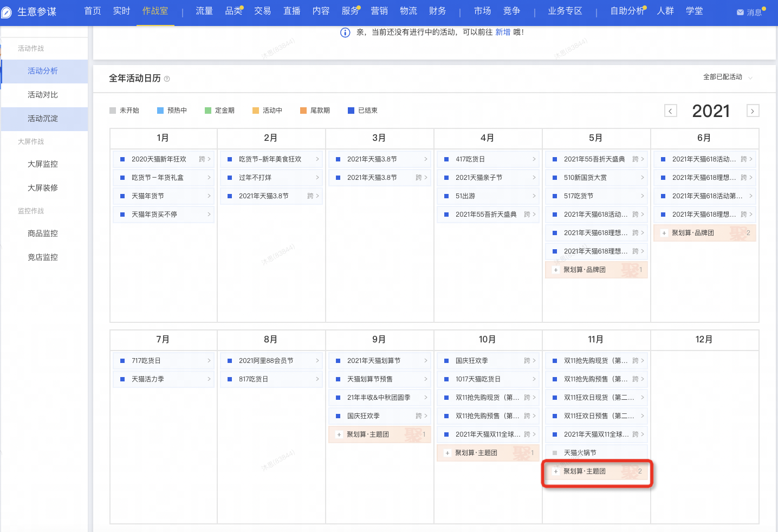Open 业务专区 top menu

pyautogui.click(x=565, y=11)
